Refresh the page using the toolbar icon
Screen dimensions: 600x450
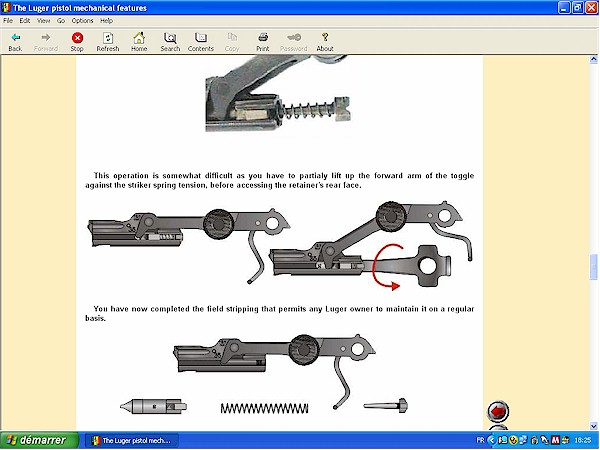[x=108, y=38]
